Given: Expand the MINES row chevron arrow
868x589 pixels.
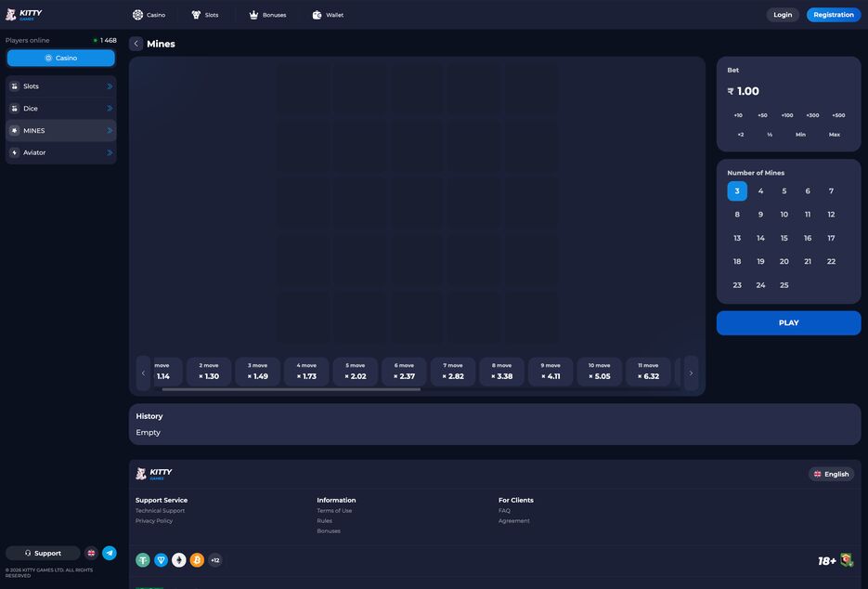Looking at the screenshot, I should coord(110,131).
